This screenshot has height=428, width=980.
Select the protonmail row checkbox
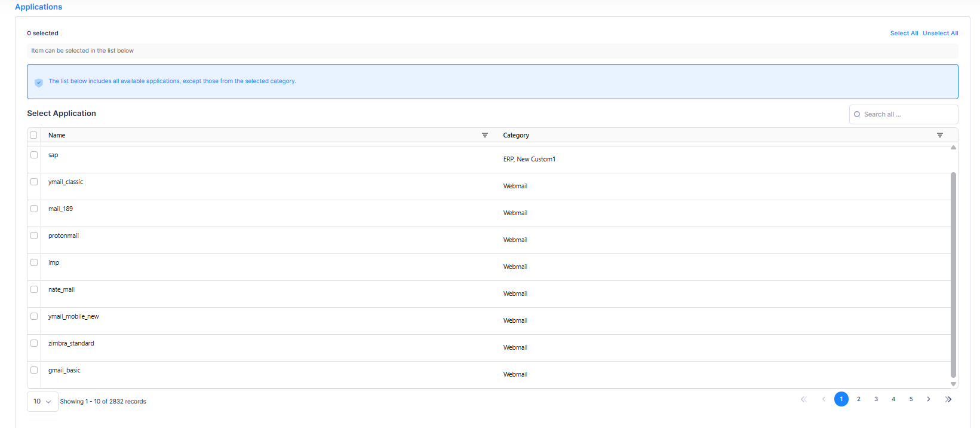pyautogui.click(x=34, y=236)
